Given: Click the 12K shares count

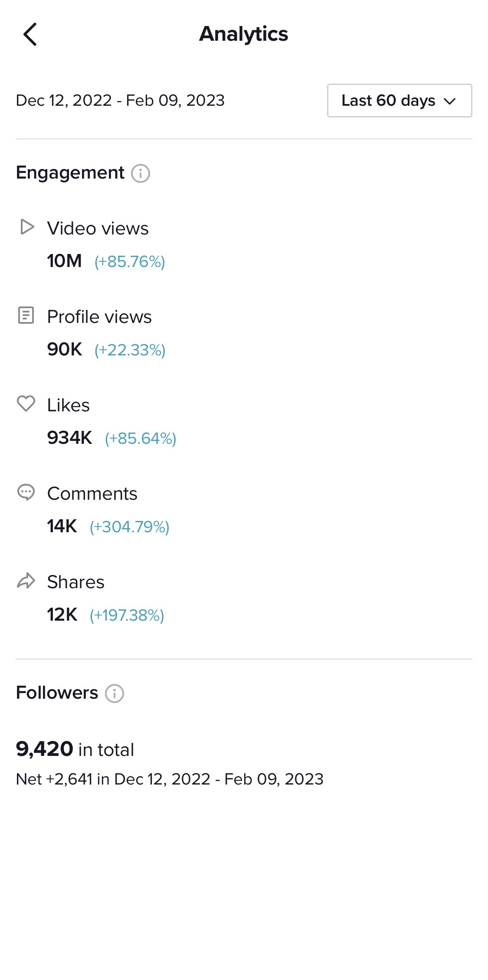Looking at the screenshot, I should point(62,615).
